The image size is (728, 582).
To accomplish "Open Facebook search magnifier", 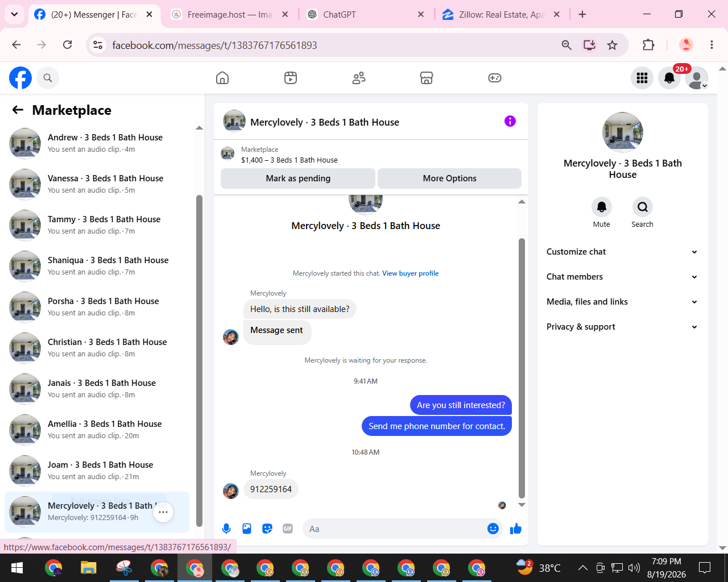I will (48, 78).
